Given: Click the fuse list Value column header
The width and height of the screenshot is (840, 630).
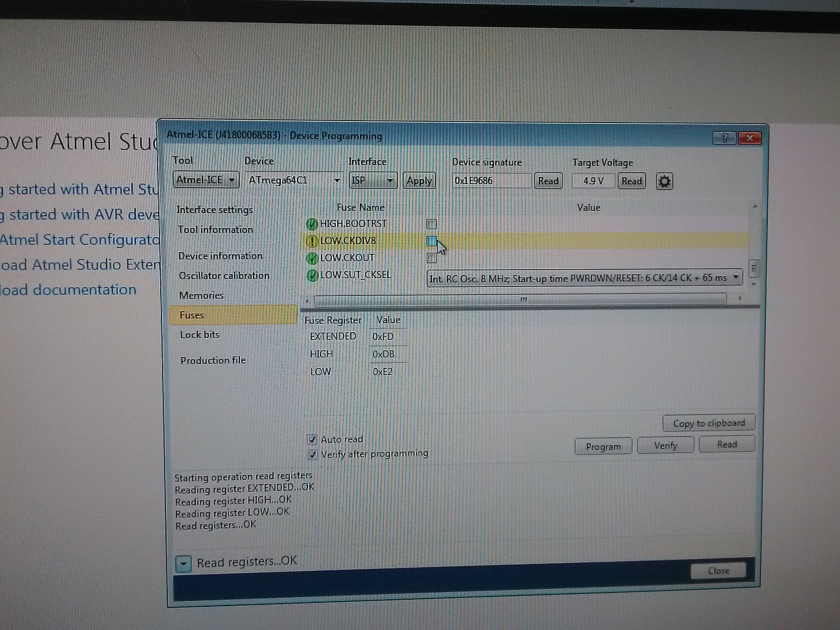Looking at the screenshot, I should pos(589,208).
